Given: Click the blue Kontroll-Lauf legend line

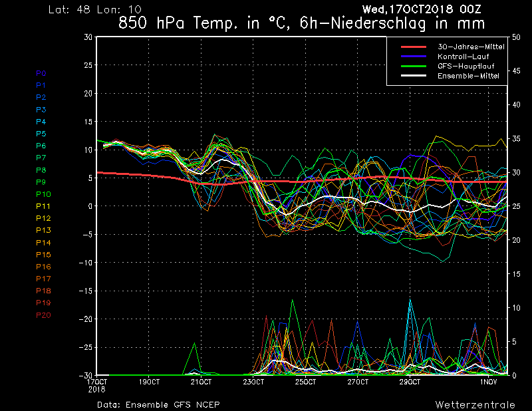Looking at the screenshot, I should coord(414,57).
